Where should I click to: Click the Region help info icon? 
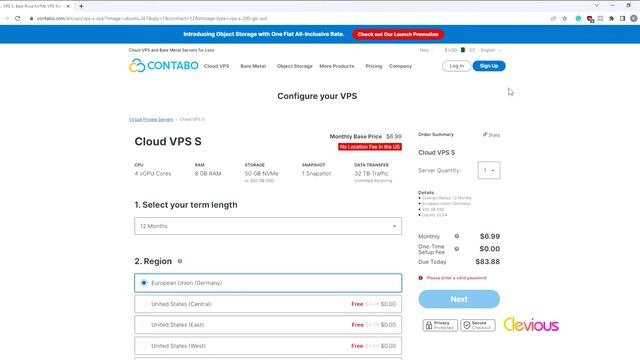(180, 261)
